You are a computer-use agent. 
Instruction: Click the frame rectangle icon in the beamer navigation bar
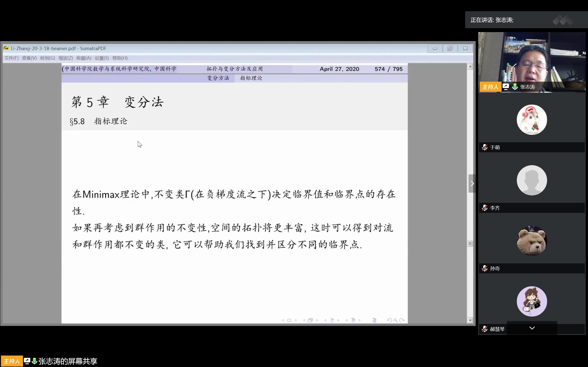tap(290, 320)
